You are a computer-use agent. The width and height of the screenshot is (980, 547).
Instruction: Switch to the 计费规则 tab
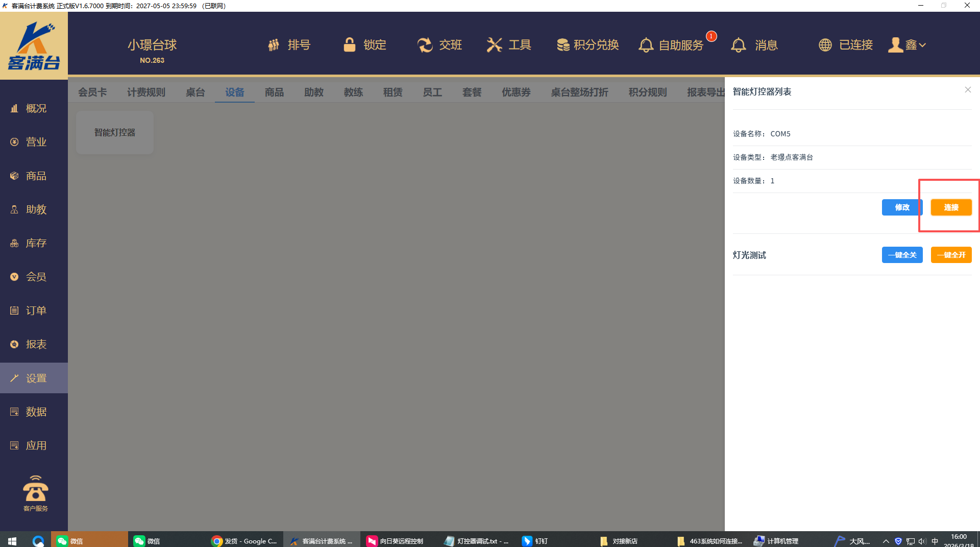click(146, 92)
